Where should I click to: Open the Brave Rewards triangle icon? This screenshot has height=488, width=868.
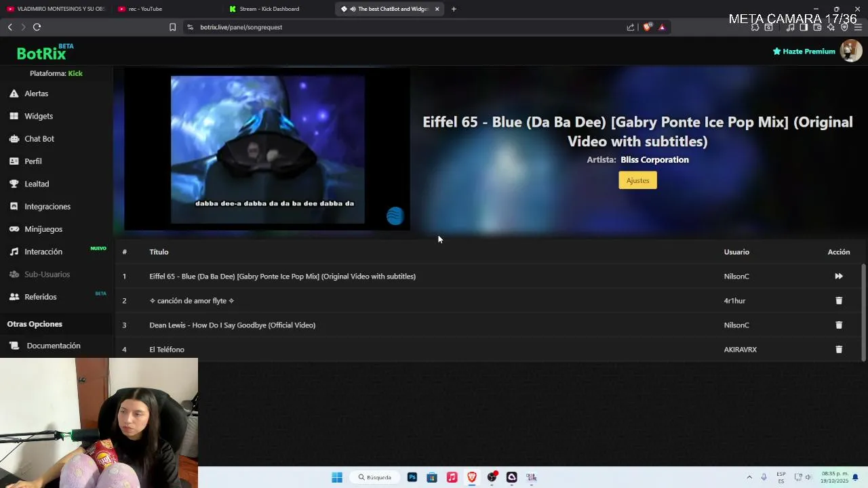pos(662,27)
